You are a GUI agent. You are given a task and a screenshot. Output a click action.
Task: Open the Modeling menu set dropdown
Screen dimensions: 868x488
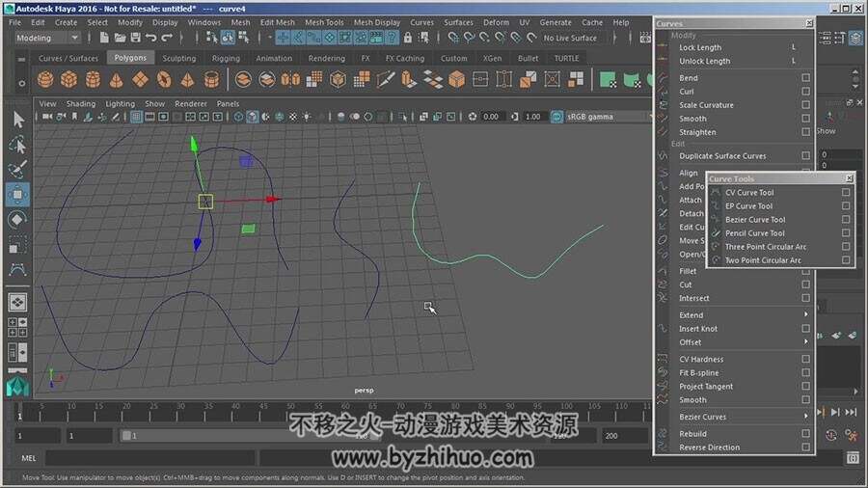(x=47, y=38)
